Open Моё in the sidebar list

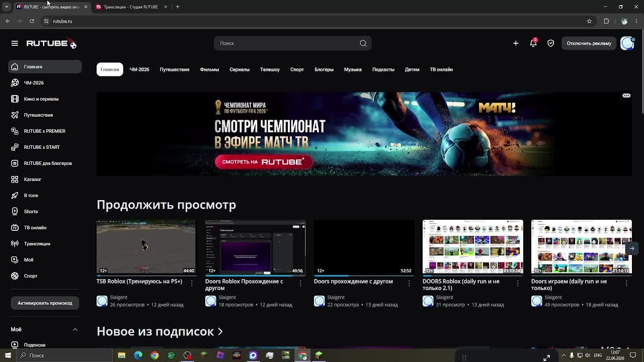coord(45,260)
